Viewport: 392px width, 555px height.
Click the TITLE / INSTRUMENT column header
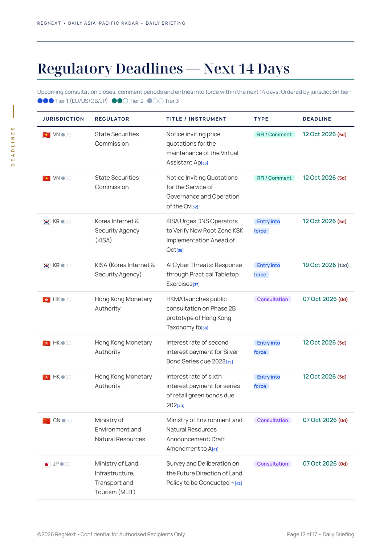196,119
